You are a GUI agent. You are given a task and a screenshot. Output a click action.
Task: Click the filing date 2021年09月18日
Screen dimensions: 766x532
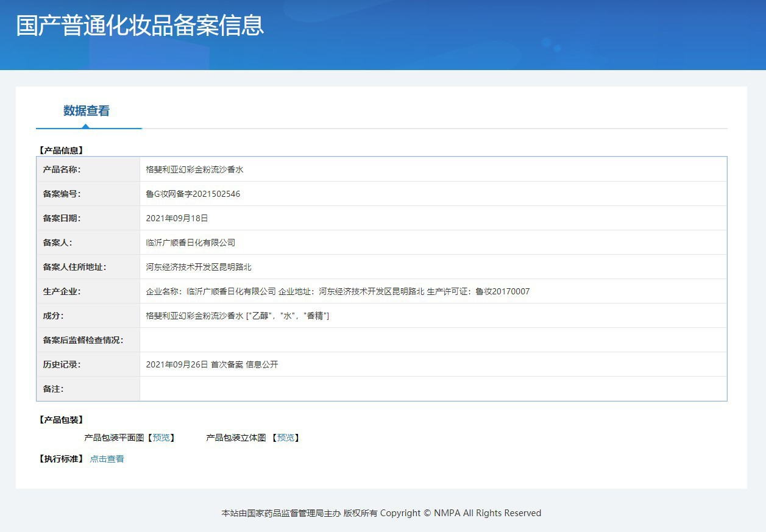pos(177,218)
